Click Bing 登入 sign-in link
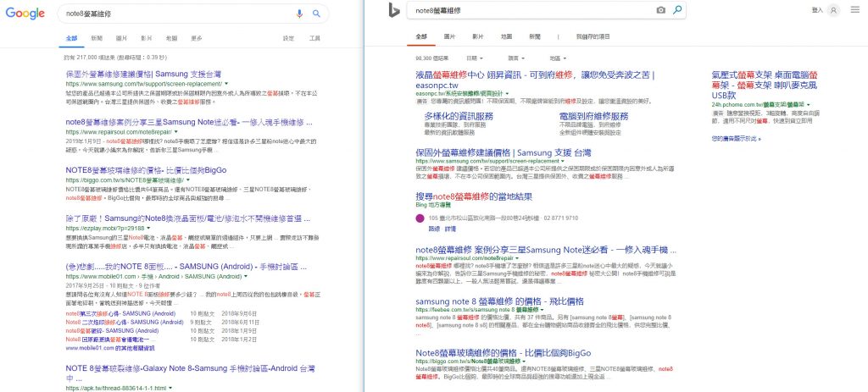Viewport: 868px width, 392px height. tap(817, 10)
